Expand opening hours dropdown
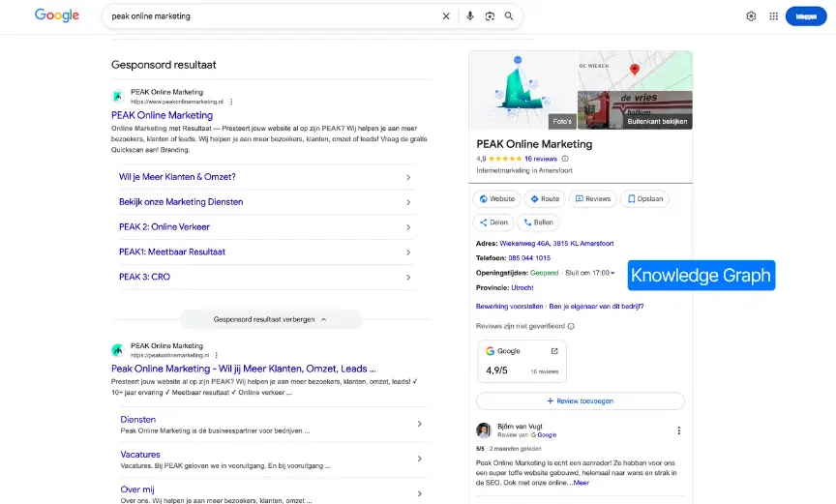 612,273
